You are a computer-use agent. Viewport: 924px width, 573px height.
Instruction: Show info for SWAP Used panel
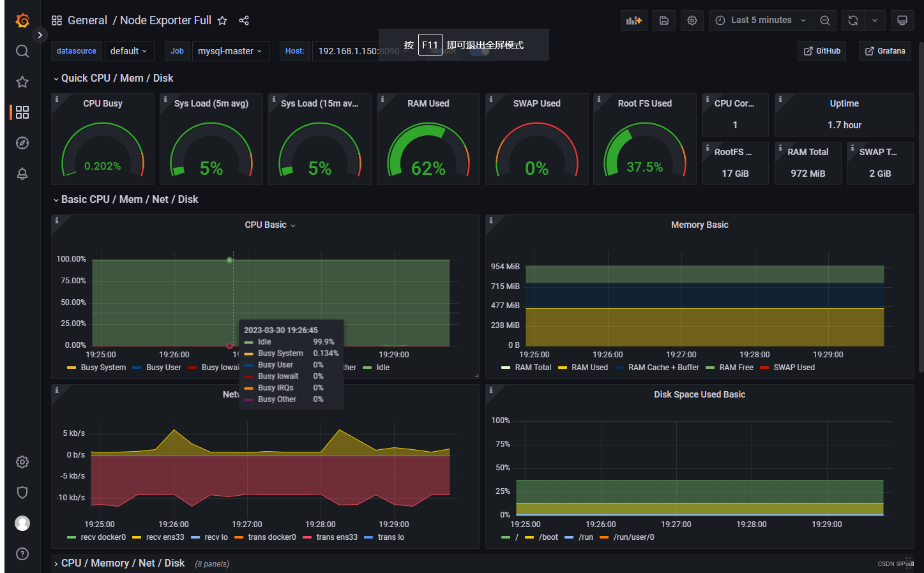[491, 99]
